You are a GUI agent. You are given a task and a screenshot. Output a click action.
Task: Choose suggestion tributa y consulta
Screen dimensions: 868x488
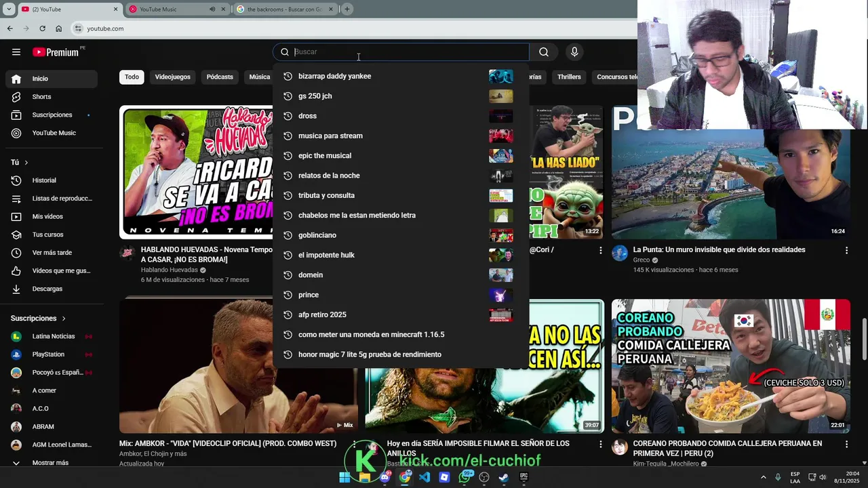(x=401, y=196)
